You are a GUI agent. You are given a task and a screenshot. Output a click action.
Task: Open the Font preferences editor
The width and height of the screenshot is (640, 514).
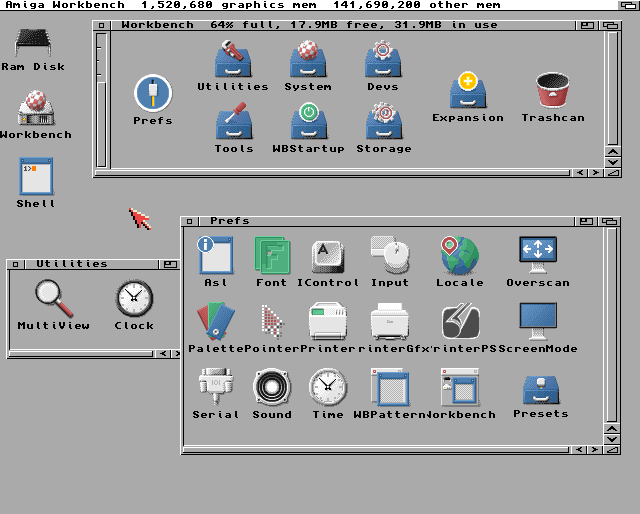(x=271, y=256)
